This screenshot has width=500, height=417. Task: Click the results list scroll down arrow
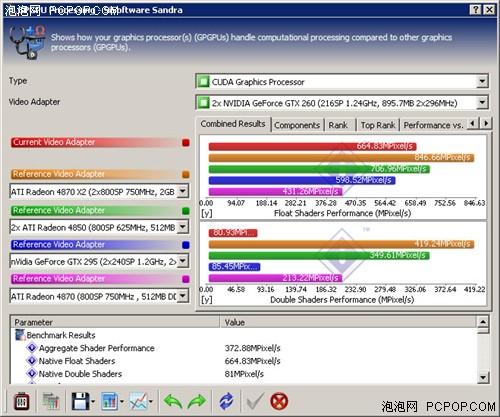tap(483, 378)
